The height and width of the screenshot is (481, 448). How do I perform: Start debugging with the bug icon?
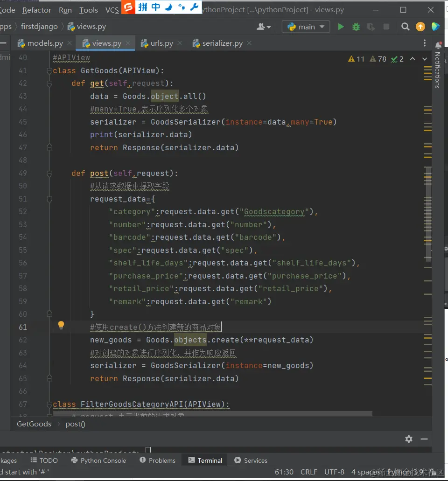coord(356,27)
